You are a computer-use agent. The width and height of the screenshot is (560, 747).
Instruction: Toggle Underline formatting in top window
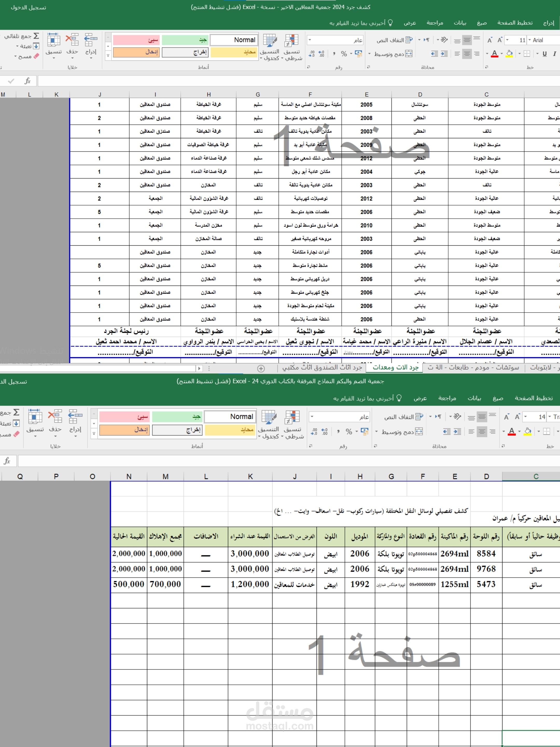click(544, 54)
